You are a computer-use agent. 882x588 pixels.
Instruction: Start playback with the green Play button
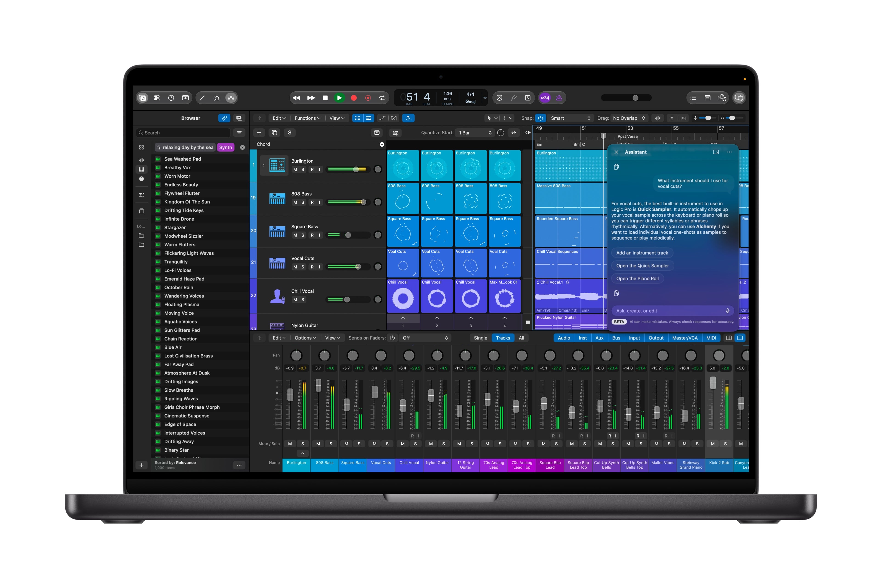(x=339, y=98)
